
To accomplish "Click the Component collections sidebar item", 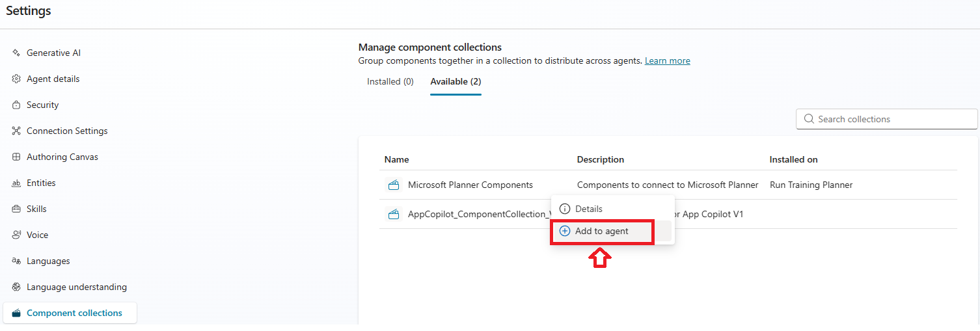I will [x=74, y=313].
